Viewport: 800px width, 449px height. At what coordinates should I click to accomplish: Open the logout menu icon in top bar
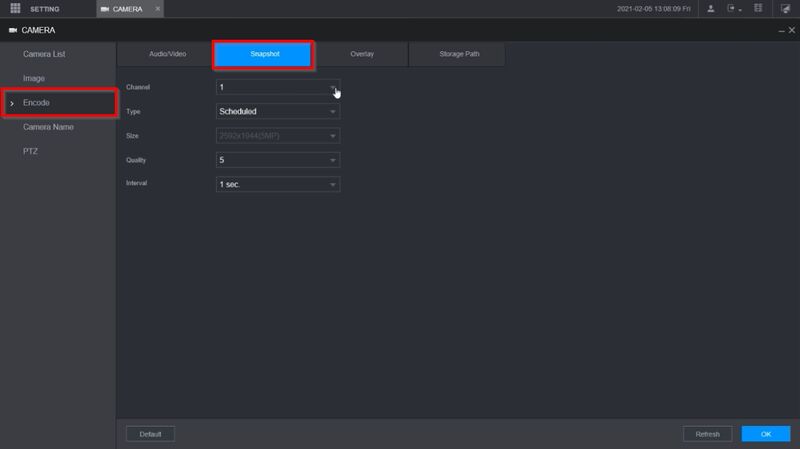734,9
